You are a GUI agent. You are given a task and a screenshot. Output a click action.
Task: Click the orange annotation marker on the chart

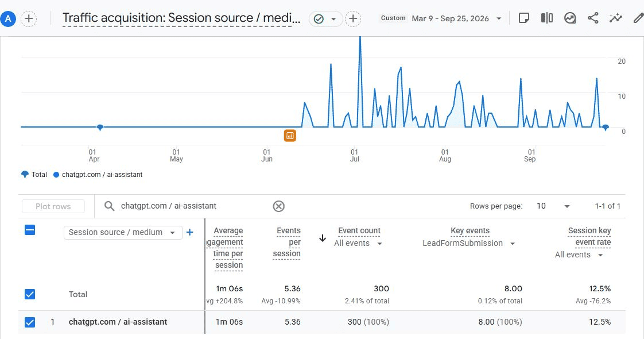click(290, 136)
